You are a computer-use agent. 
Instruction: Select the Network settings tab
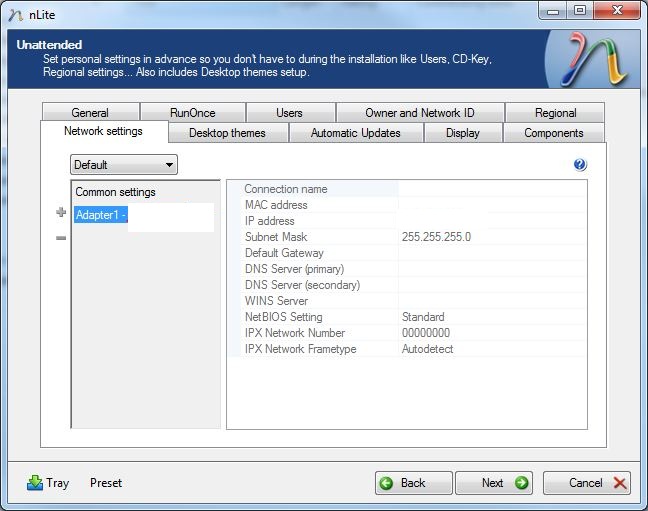click(103, 131)
